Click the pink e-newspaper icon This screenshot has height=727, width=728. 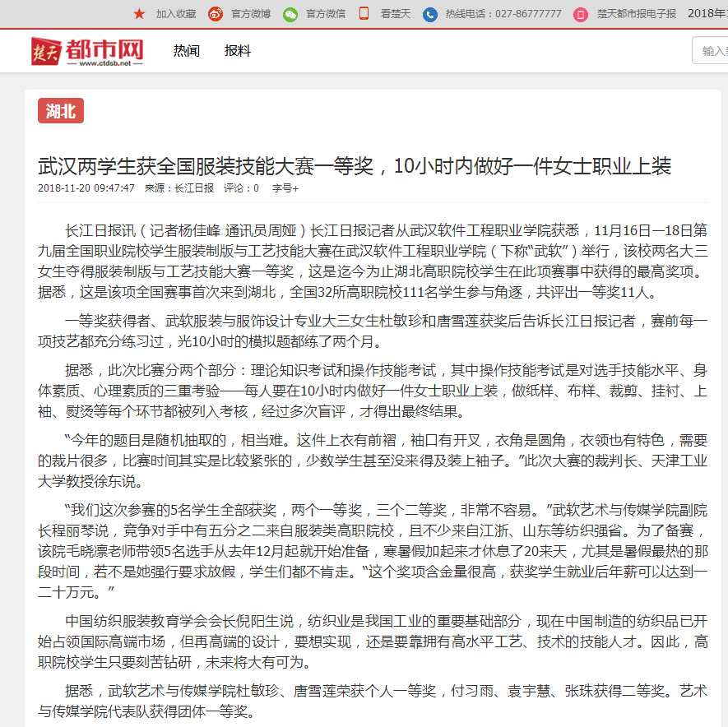[x=581, y=14]
